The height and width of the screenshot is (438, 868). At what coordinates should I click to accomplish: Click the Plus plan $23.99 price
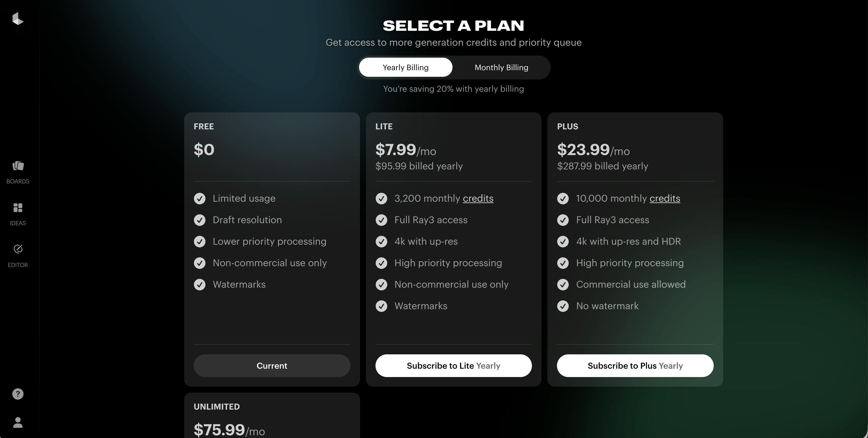click(583, 150)
